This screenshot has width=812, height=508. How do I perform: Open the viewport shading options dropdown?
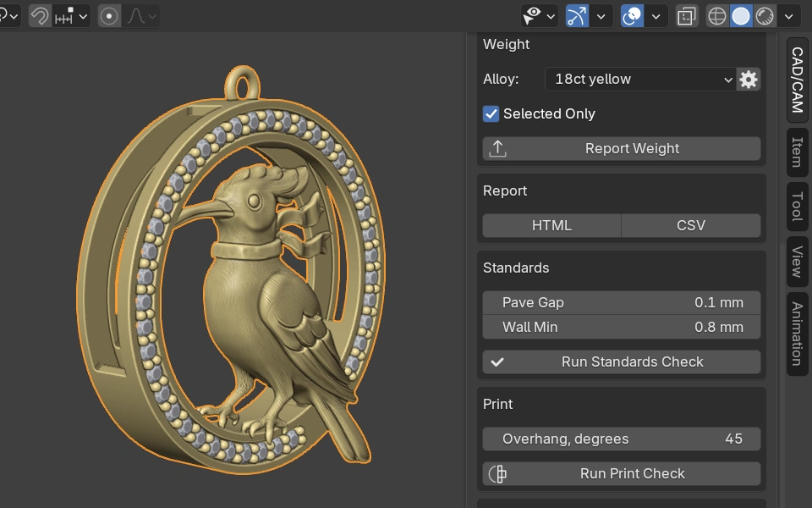[x=788, y=16]
